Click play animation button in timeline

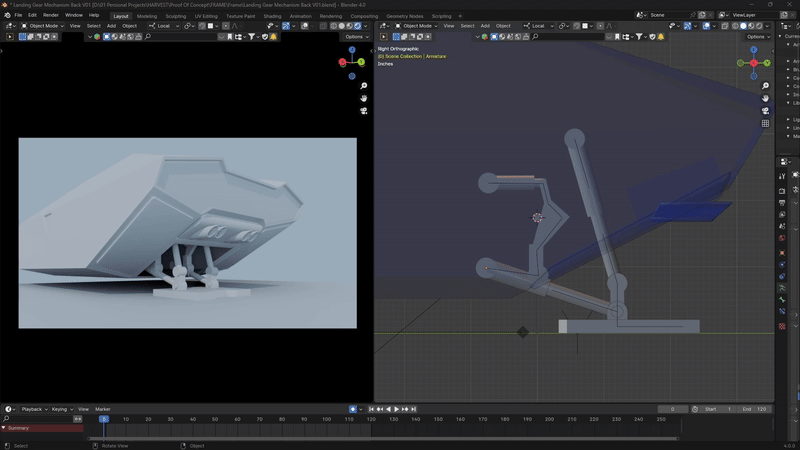[396, 409]
